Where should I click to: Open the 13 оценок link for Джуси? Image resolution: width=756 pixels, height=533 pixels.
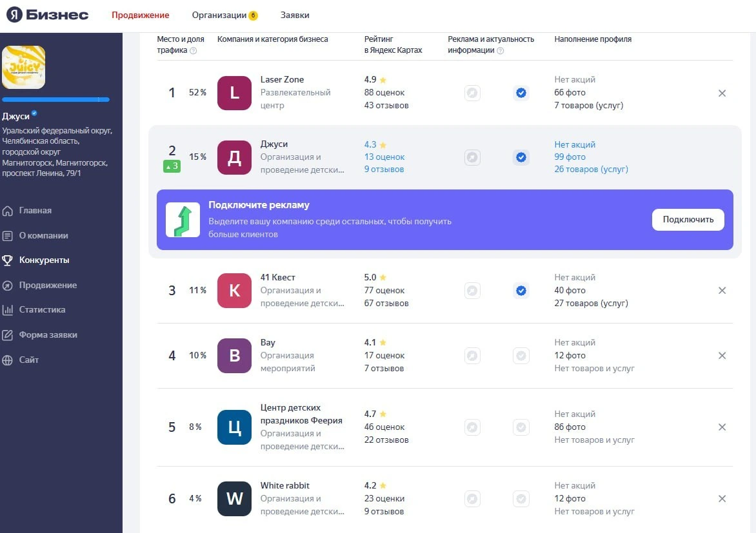384,157
